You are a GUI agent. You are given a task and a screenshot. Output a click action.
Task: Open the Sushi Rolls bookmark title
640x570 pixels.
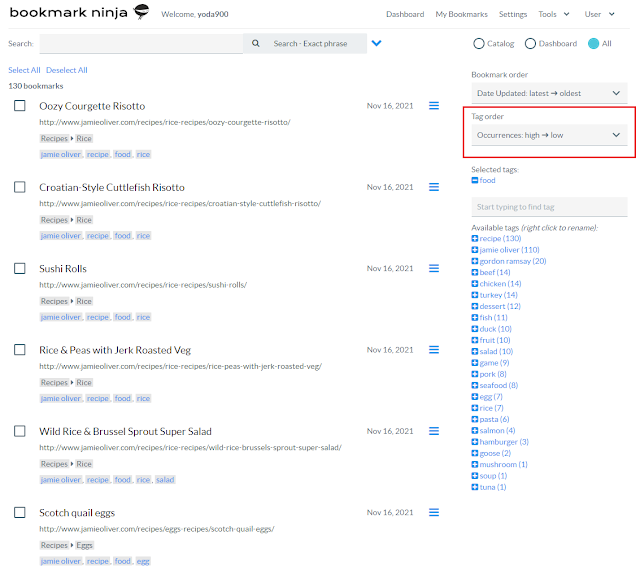coord(63,269)
